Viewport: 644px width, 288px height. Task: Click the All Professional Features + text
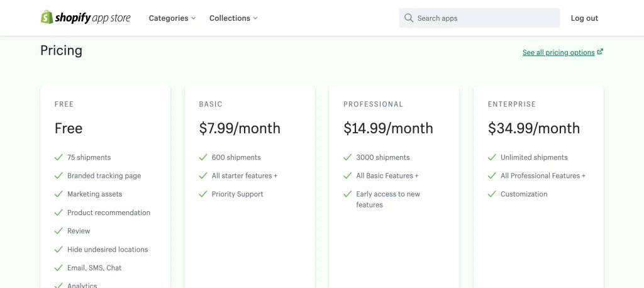(543, 176)
